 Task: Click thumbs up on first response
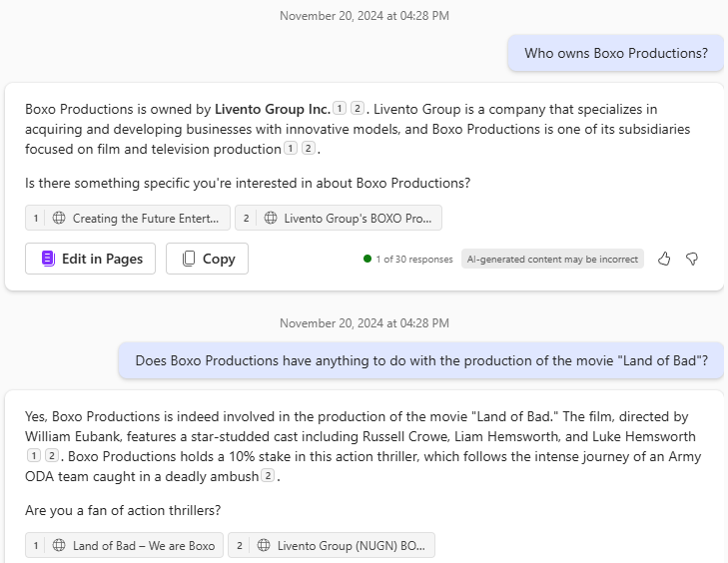pyautogui.click(x=664, y=259)
